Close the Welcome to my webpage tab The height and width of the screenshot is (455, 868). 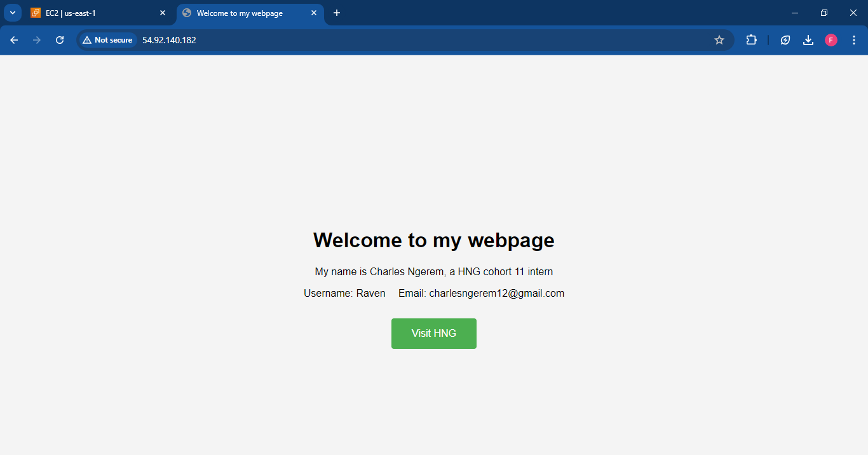pyautogui.click(x=313, y=12)
